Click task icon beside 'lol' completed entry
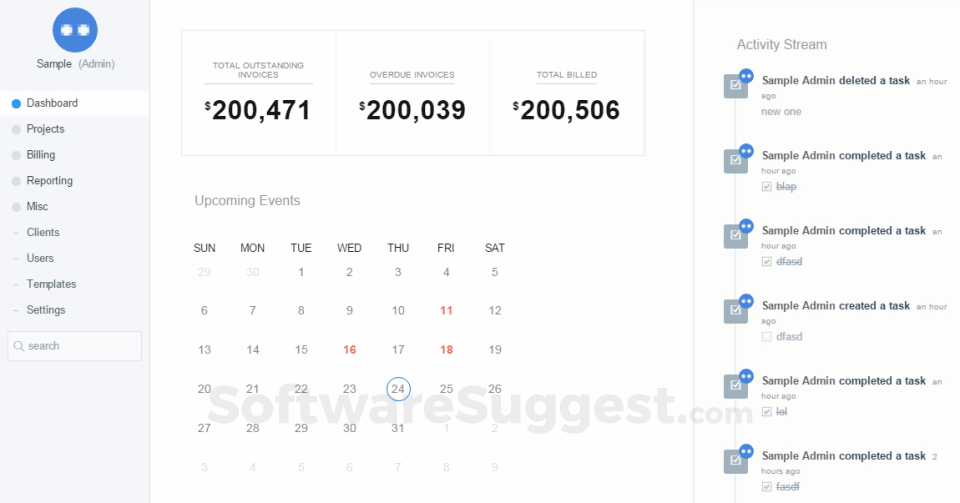 pyautogui.click(x=735, y=386)
